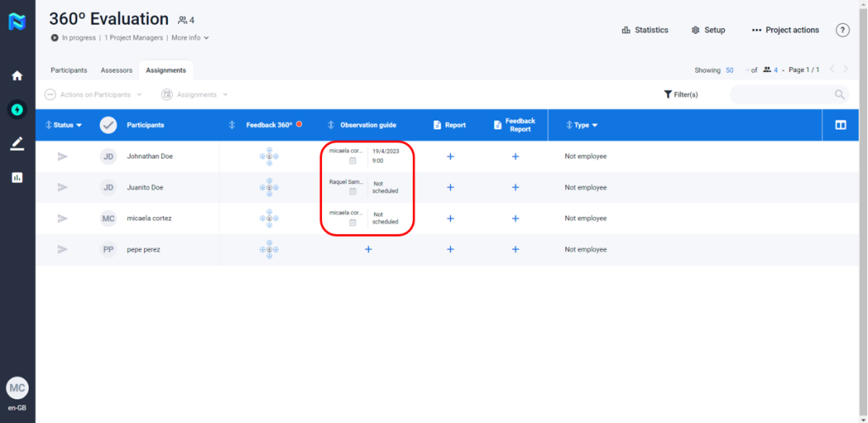This screenshot has height=423, width=868.
Task: Switch to the Participants tab
Action: pyautogui.click(x=69, y=70)
